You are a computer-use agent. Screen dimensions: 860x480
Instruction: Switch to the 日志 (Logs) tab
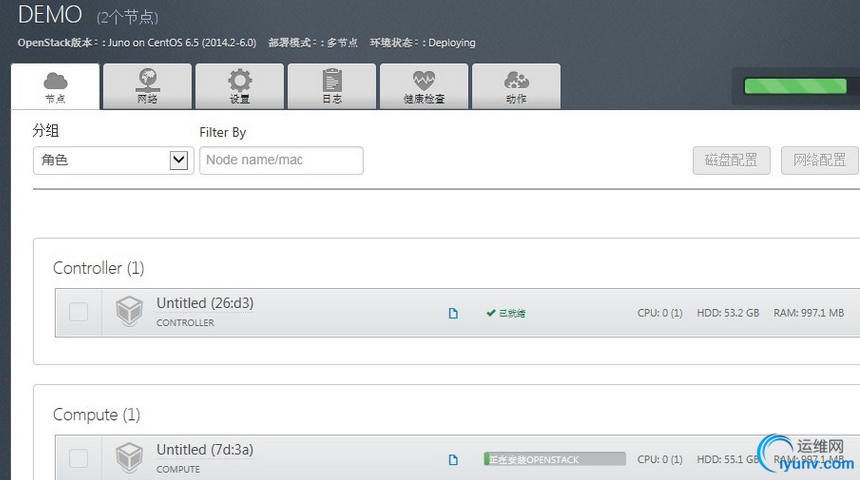pos(332,87)
